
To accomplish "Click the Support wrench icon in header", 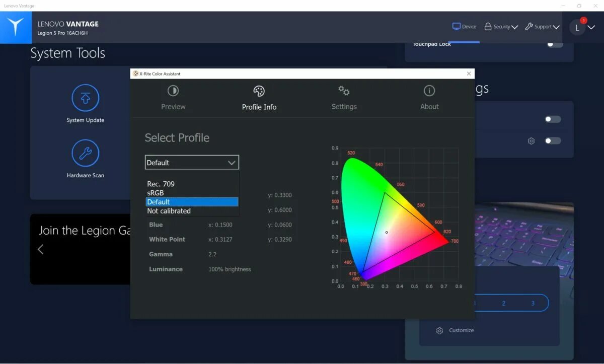I will click(529, 27).
